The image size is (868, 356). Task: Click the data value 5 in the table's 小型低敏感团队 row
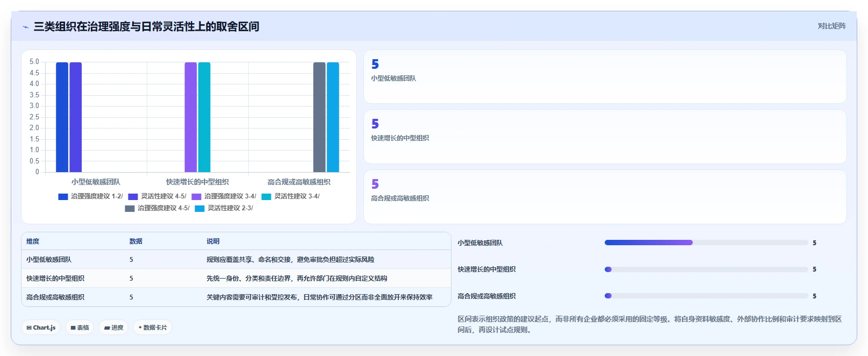tap(131, 260)
